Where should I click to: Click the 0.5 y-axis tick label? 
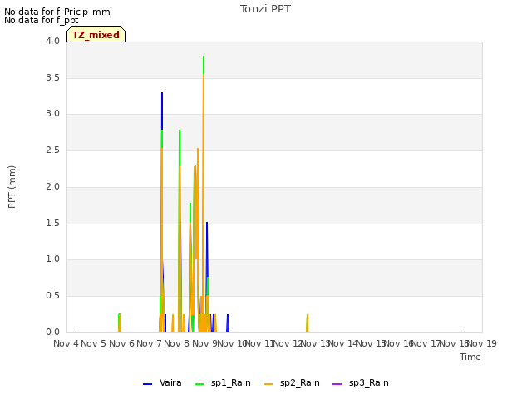[52, 296]
